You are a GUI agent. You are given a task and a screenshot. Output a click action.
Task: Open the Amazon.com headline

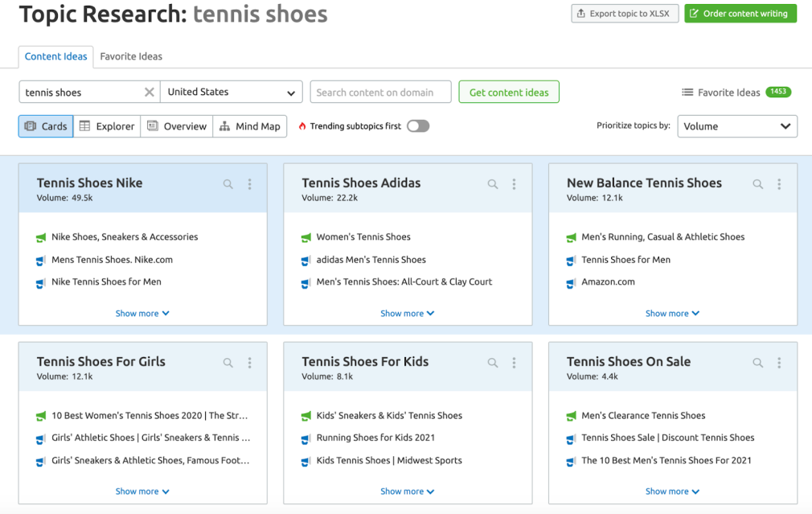tap(608, 282)
